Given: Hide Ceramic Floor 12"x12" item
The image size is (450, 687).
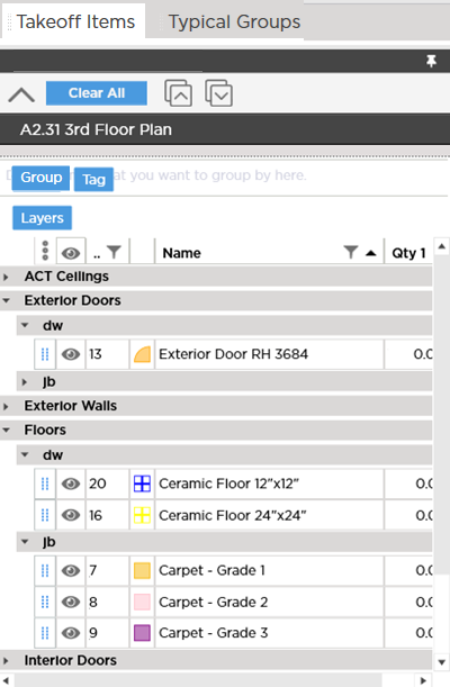Looking at the screenshot, I should (71, 484).
